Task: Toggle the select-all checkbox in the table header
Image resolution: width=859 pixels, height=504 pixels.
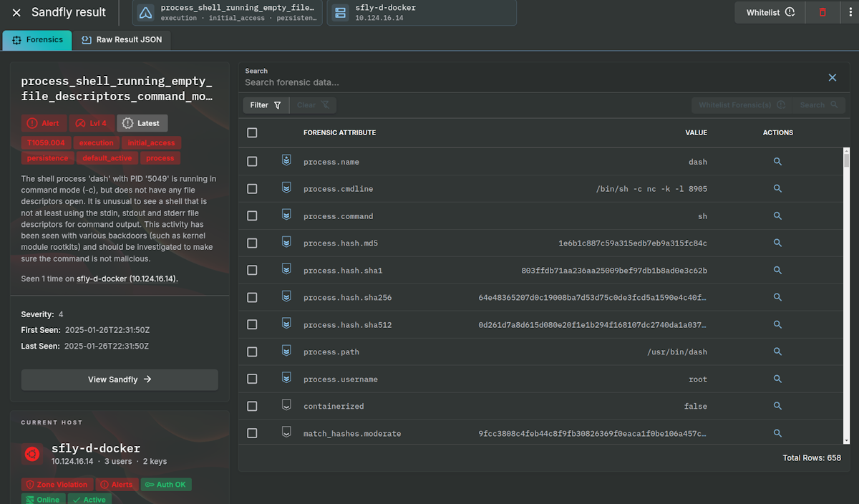Action: [x=252, y=132]
